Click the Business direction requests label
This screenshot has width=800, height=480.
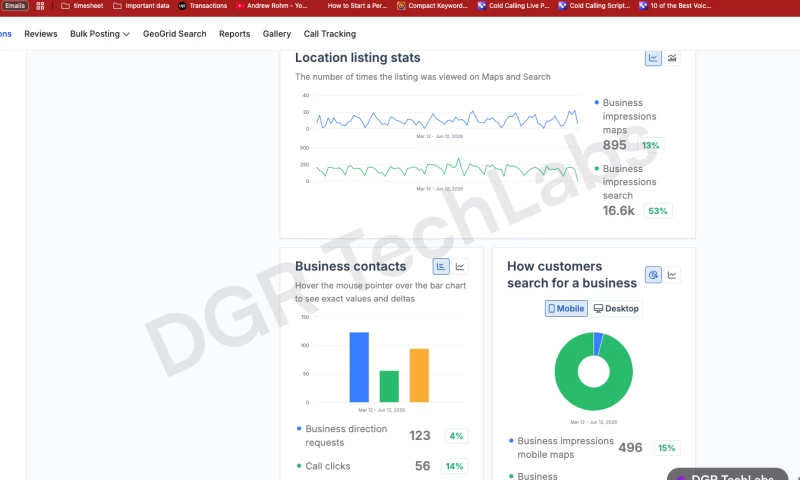coord(346,436)
